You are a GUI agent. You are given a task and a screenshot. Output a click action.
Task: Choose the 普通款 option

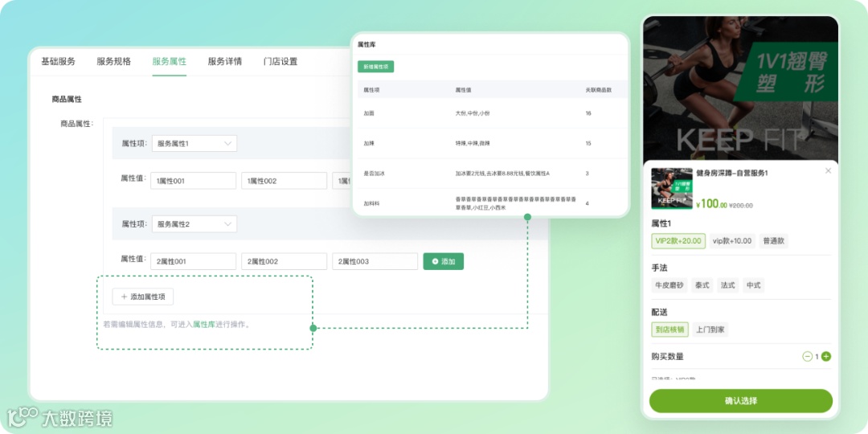point(774,241)
